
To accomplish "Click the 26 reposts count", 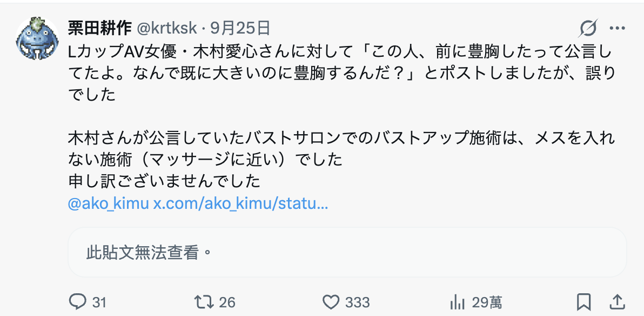I will pos(227,303).
